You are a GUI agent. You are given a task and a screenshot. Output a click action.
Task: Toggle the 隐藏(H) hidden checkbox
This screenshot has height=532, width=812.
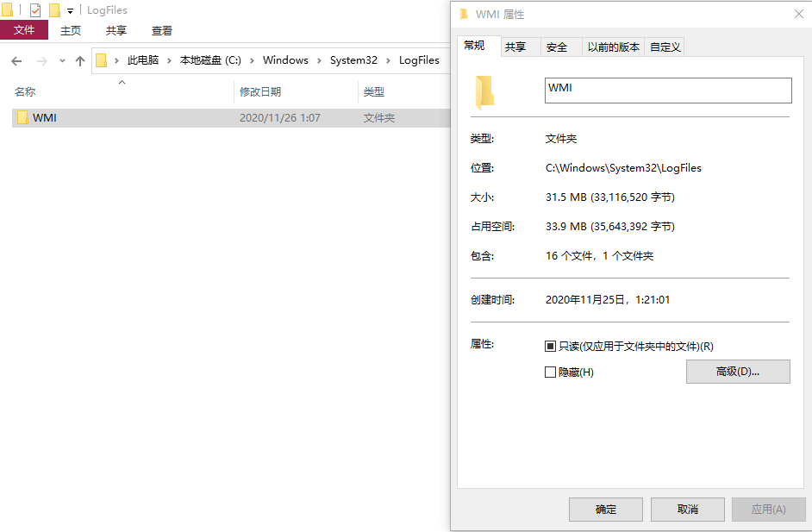[x=550, y=372]
